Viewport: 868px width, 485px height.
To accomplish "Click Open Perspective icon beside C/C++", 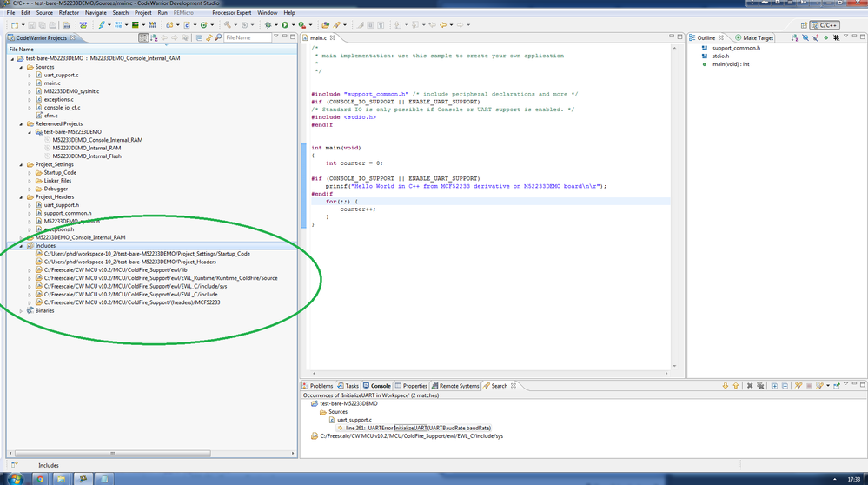I will pos(804,25).
